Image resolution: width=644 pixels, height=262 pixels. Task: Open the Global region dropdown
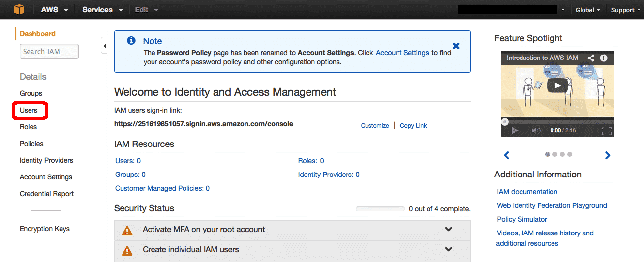[587, 10]
